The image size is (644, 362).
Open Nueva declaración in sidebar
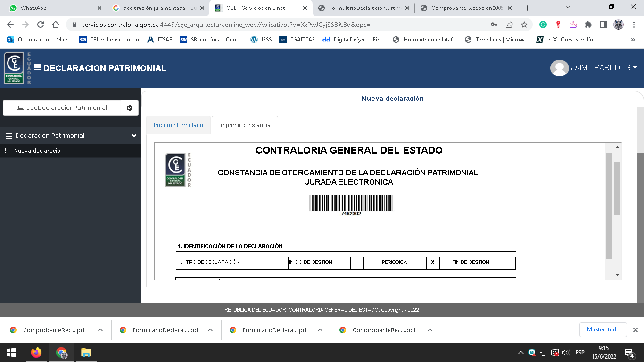coord(39,151)
